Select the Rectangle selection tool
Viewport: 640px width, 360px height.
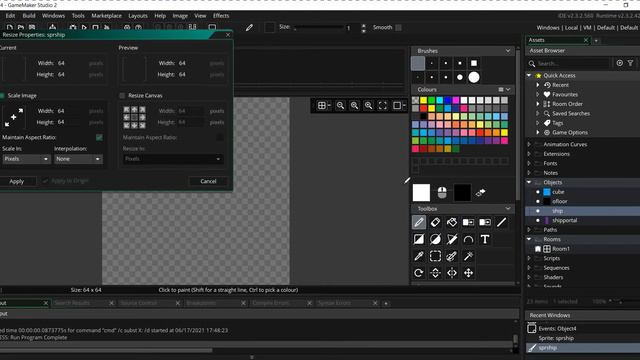(x=436, y=256)
